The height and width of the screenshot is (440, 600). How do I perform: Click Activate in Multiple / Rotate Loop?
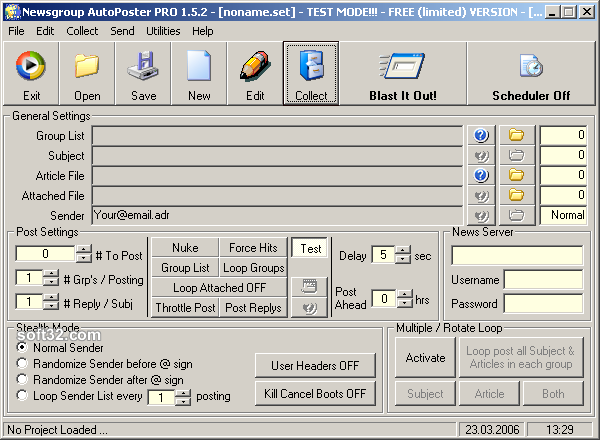point(426,358)
